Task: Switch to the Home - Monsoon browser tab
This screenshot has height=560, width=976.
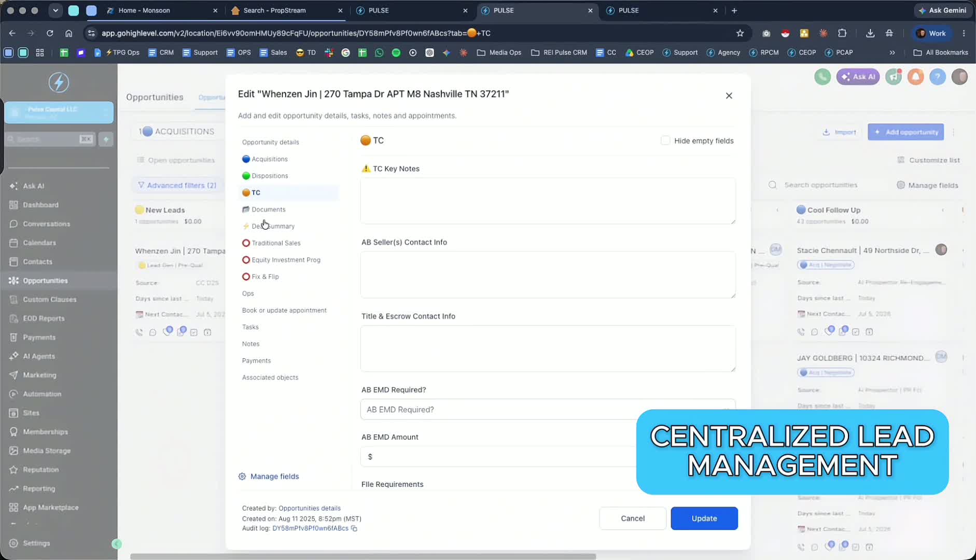Action: click(x=162, y=10)
